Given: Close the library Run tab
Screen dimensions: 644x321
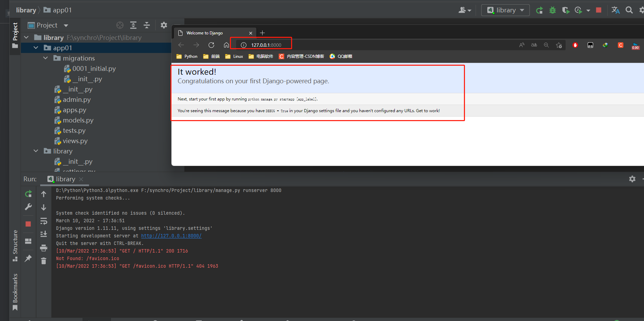Looking at the screenshot, I should click(81, 179).
